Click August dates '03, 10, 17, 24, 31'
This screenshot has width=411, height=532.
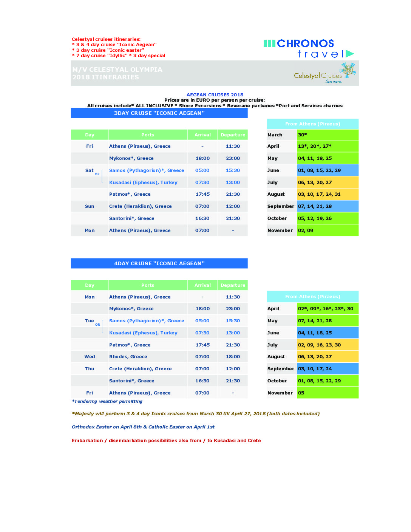click(328, 194)
